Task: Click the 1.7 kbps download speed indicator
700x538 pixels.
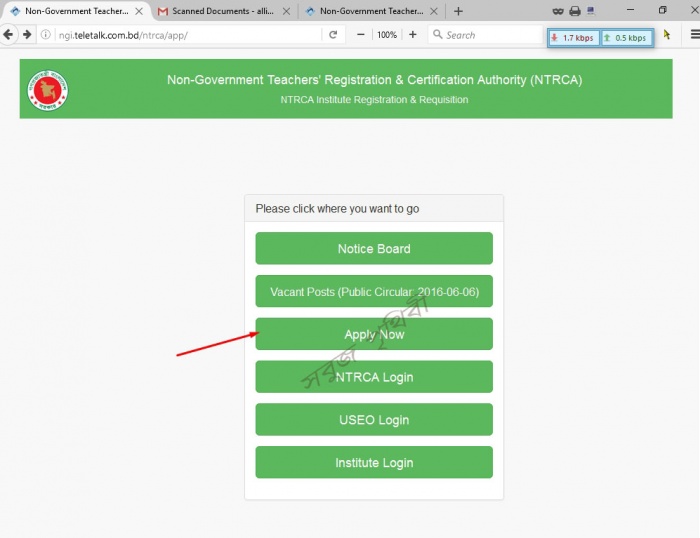Action: [573, 38]
